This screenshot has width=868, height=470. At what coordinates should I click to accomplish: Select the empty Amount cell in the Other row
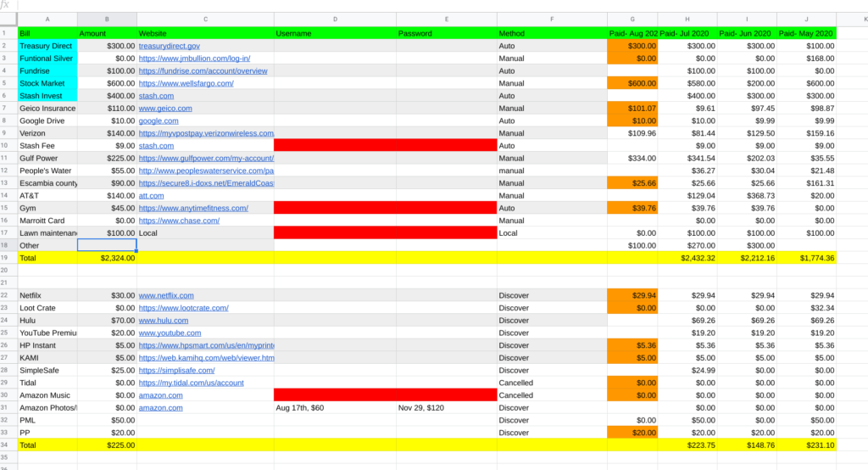point(107,245)
